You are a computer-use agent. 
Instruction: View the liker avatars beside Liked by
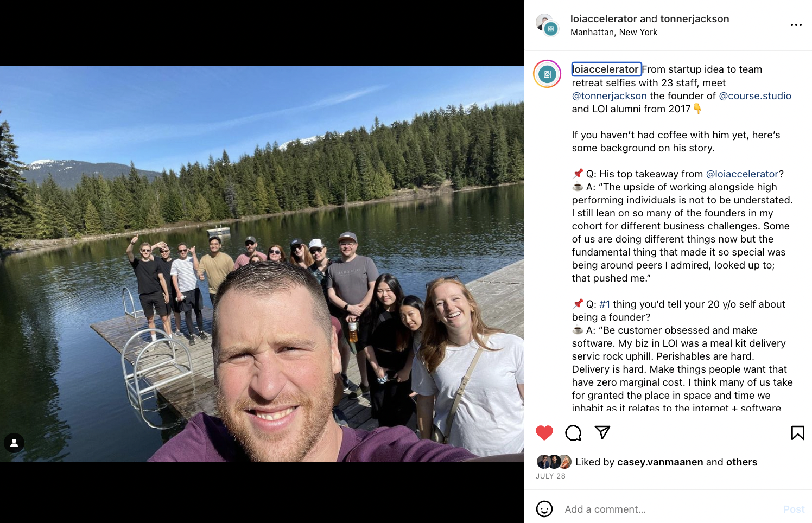pos(554,462)
